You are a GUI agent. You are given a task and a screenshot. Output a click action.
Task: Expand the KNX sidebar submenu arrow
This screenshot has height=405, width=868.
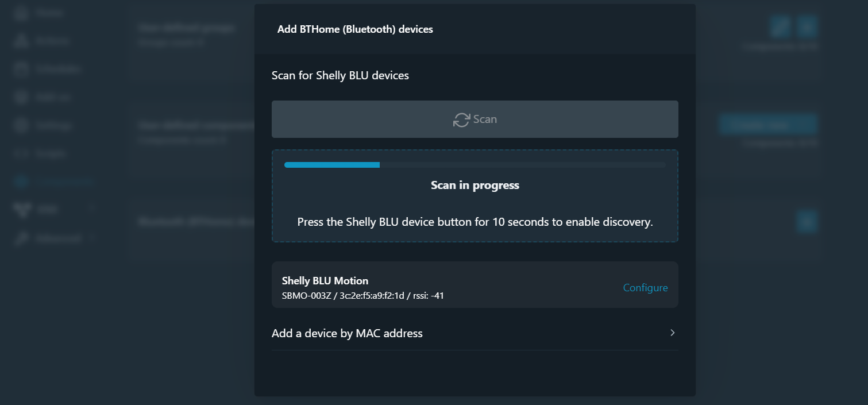pyautogui.click(x=92, y=210)
